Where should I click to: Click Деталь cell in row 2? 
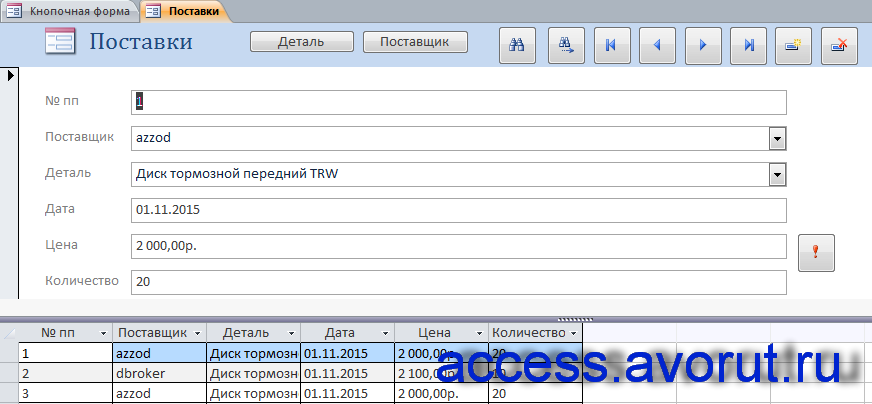coord(254,373)
